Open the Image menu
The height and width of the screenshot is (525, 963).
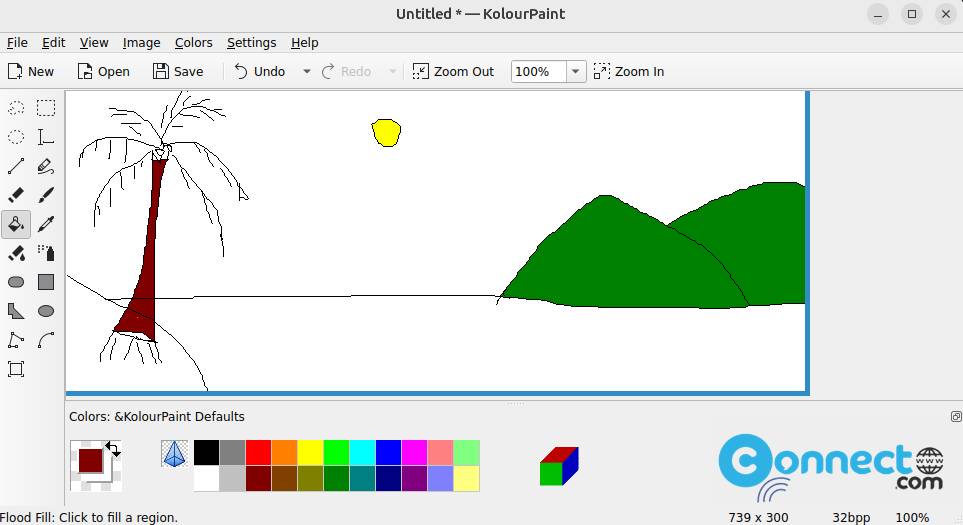pos(141,42)
